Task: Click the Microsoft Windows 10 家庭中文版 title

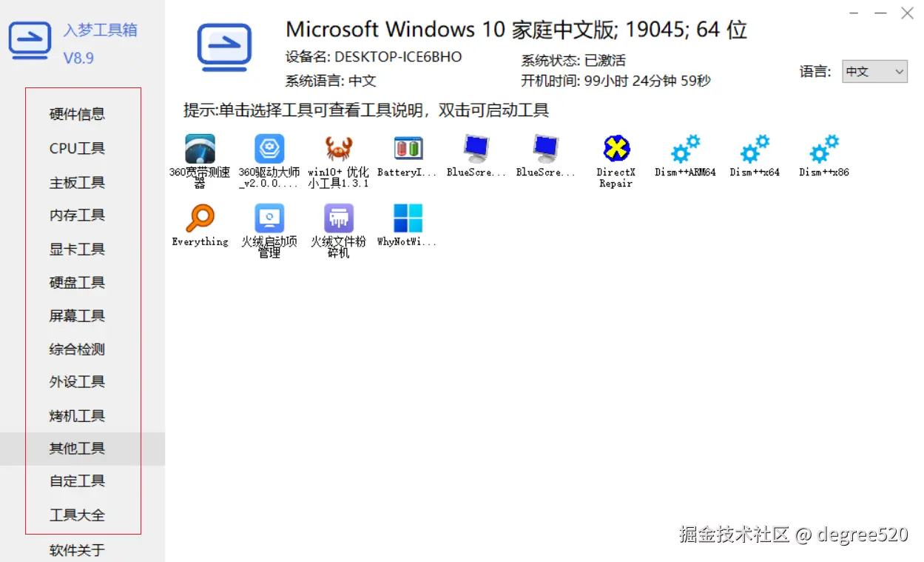Action: (516, 30)
